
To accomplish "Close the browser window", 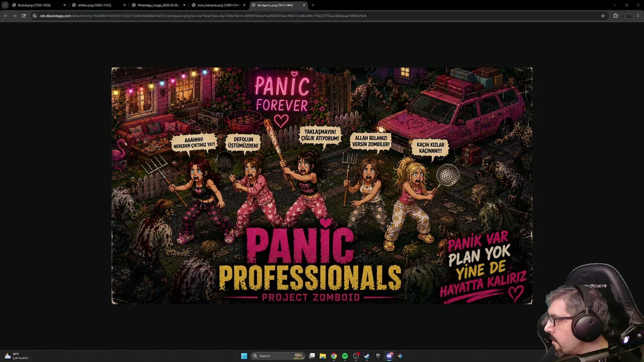I will click(x=638, y=5).
